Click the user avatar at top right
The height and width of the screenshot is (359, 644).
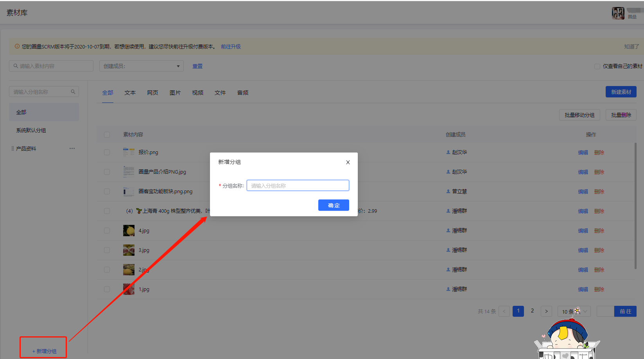(x=618, y=13)
